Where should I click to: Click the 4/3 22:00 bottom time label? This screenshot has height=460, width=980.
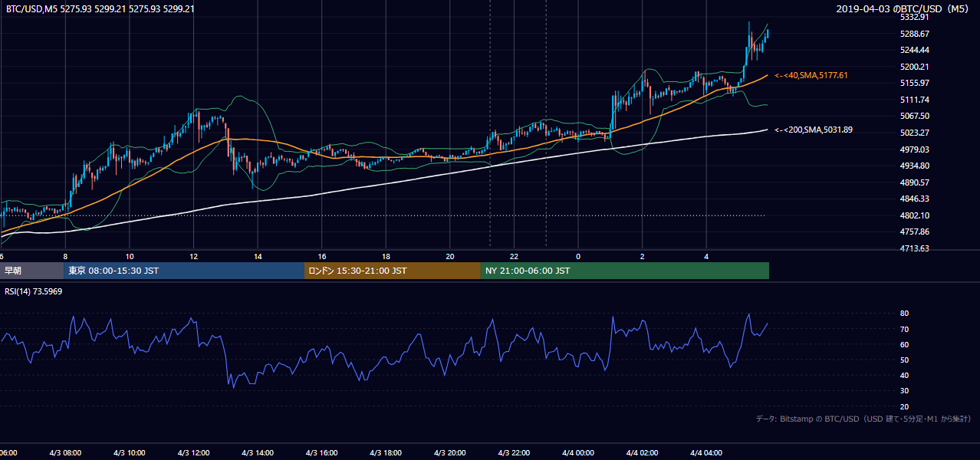click(x=515, y=453)
